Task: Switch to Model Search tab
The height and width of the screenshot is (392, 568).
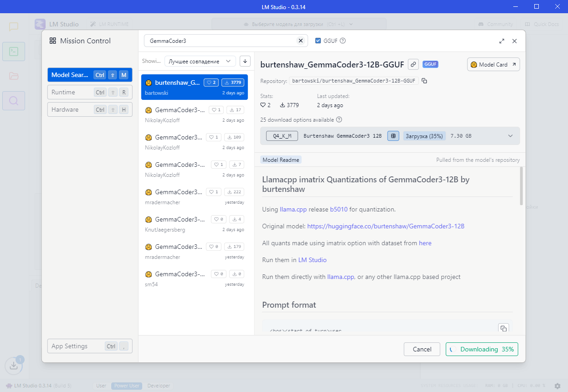Action: (90, 75)
